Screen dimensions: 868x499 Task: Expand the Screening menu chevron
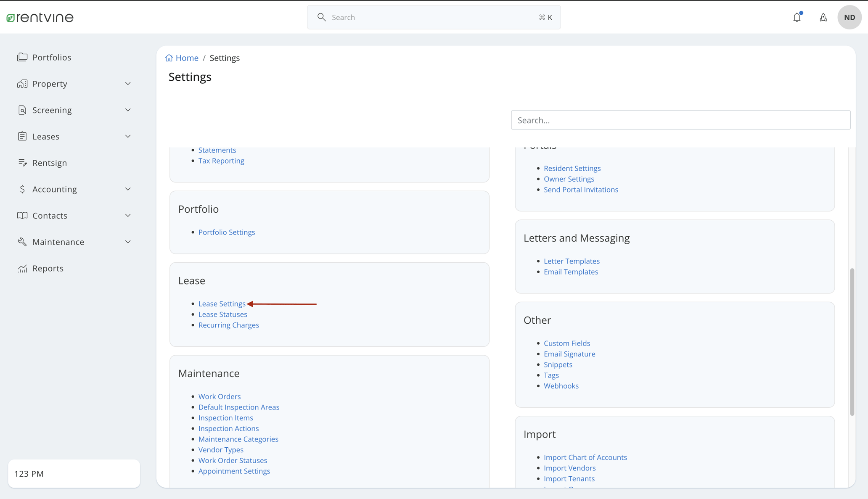[x=128, y=110]
